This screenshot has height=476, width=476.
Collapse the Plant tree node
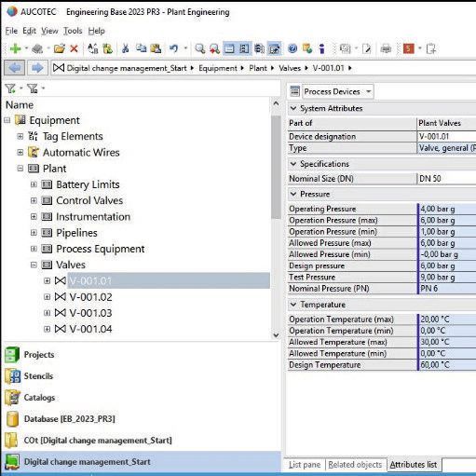(20, 169)
